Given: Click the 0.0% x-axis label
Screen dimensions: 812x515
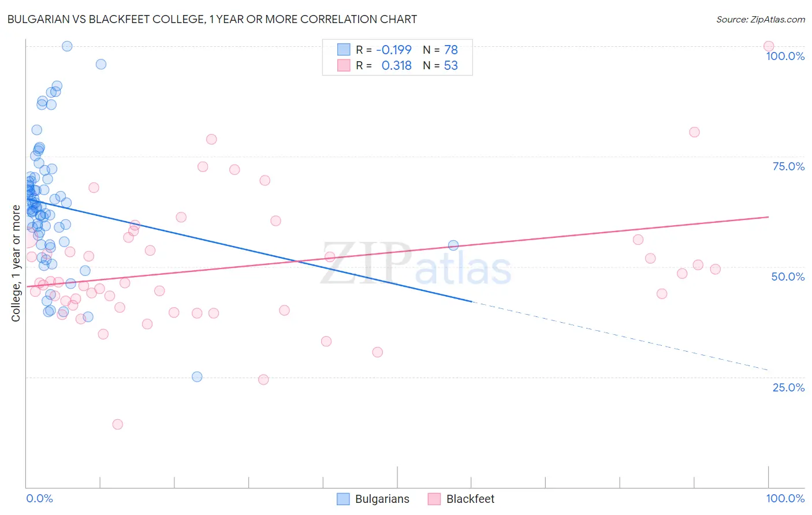Looking at the screenshot, I should (39, 498).
